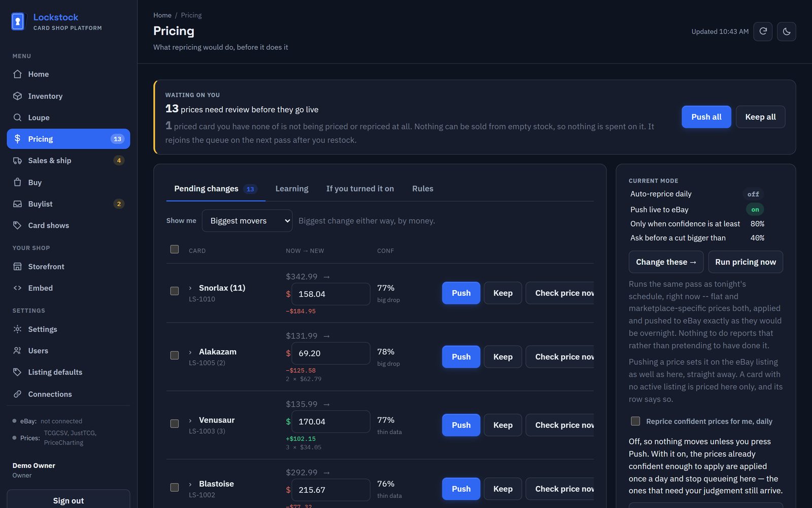Edit the Venusaur new price field
The height and width of the screenshot is (508, 812).
pos(331,422)
